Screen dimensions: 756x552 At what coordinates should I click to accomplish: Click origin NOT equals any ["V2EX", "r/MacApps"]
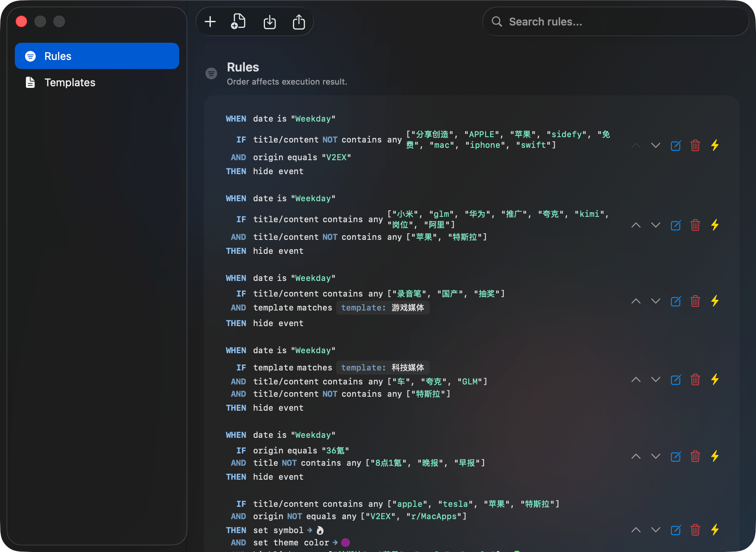[360, 516]
